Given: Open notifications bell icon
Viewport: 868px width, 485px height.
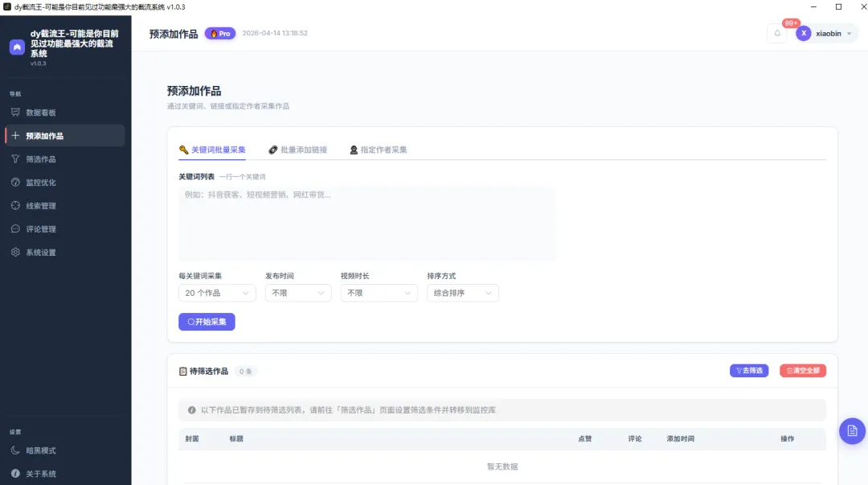Looking at the screenshot, I should [777, 33].
